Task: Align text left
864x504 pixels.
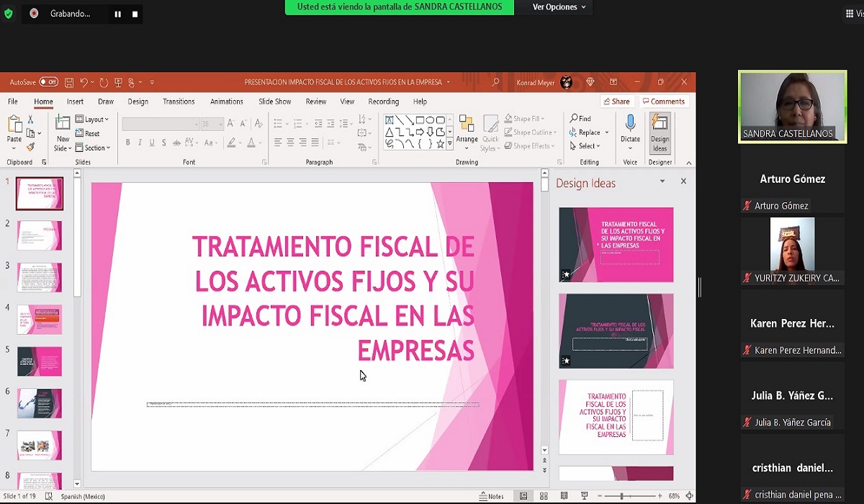Action: point(278,143)
